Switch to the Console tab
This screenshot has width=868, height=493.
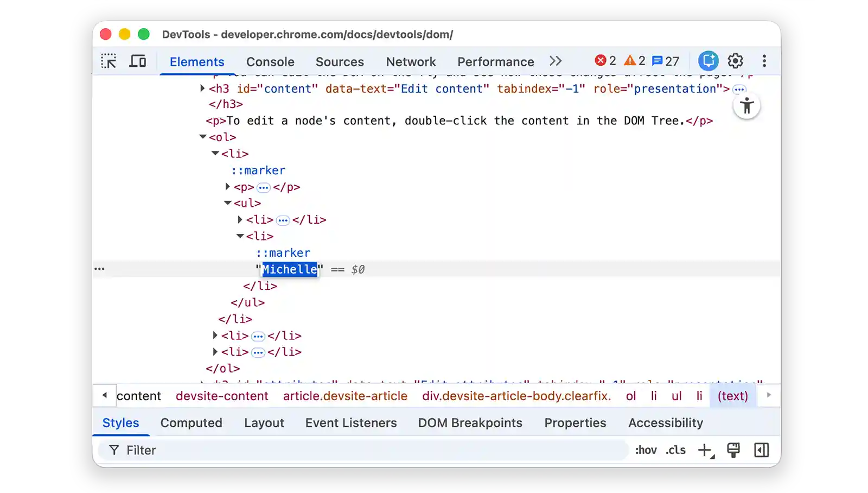coord(270,62)
